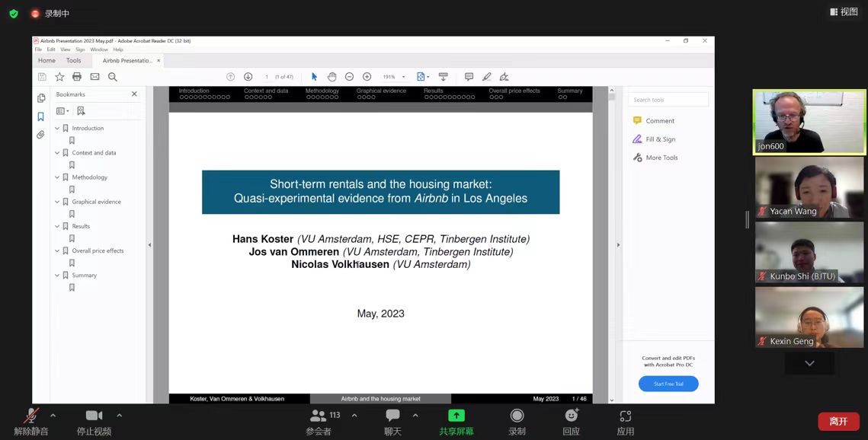The height and width of the screenshot is (440, 868).
Task: Collapse the Methodology bookmark
Action: (57, 177)
